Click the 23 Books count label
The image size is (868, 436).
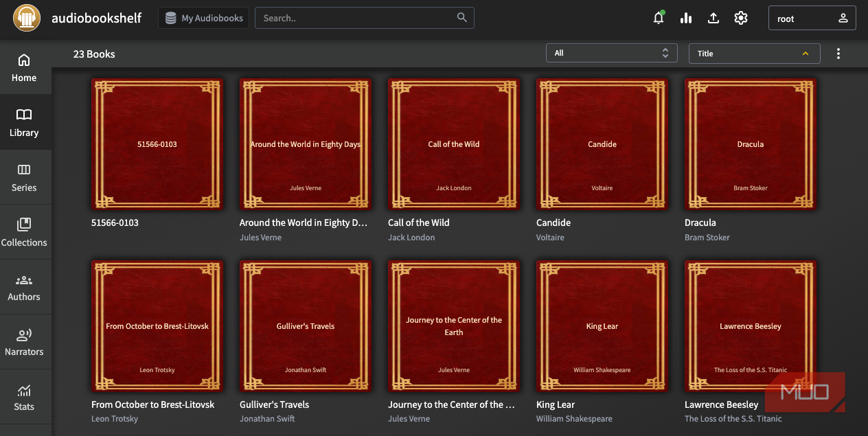pos(94,54)
